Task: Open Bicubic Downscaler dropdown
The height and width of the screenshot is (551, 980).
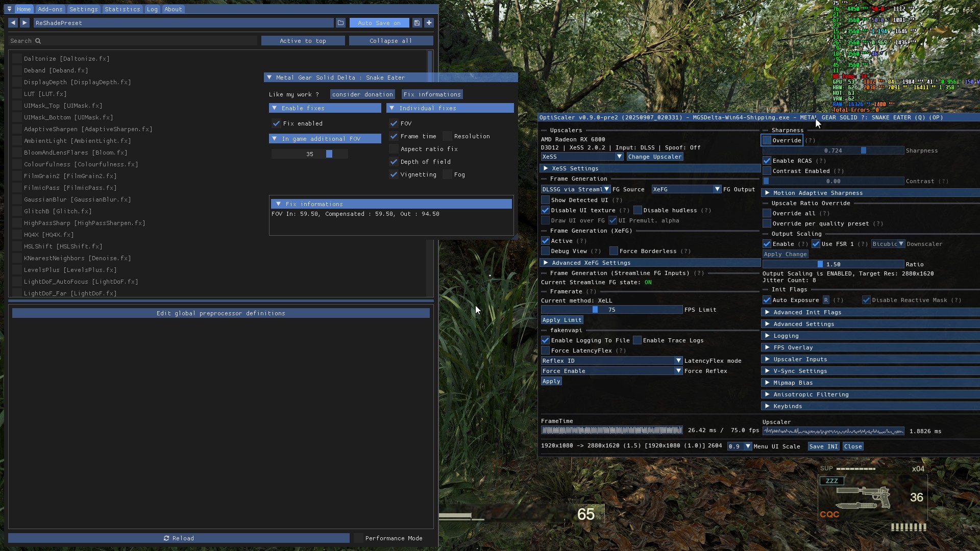Action: pos(888,244)
